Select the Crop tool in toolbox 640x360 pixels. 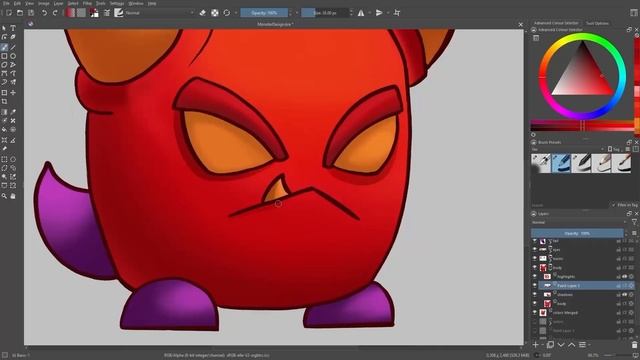(x=4, y=101)
